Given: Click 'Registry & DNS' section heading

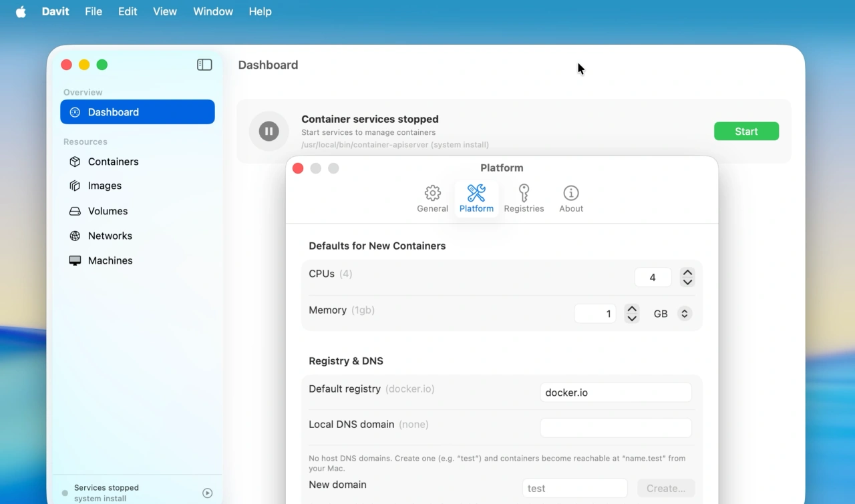Looking at the screenshot, I should click(x=346, y=360).
